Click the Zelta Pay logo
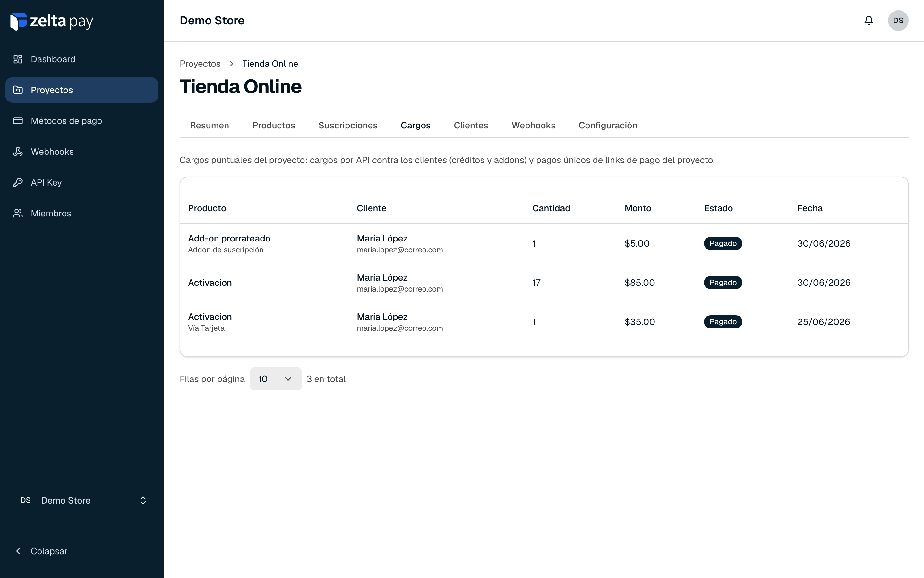The image size is (924, 578). click(x=52, y=22)
